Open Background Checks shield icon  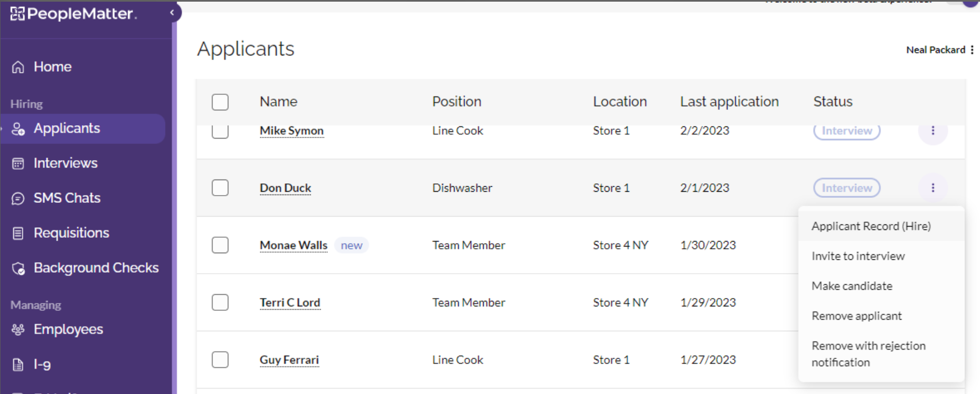(18, 268)
